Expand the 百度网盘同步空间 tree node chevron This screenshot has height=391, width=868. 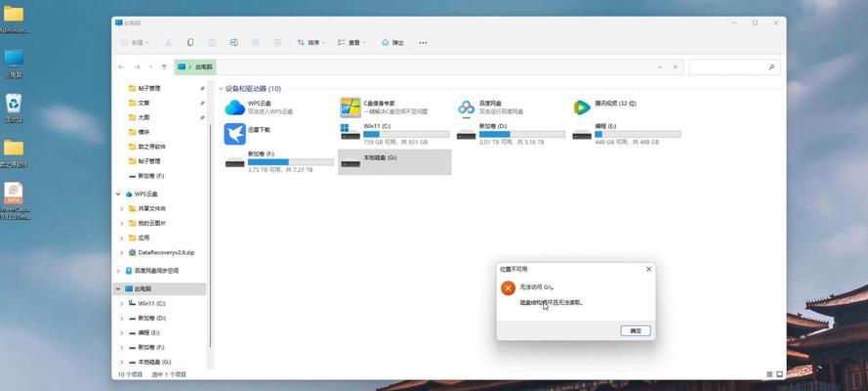point(118,271)
